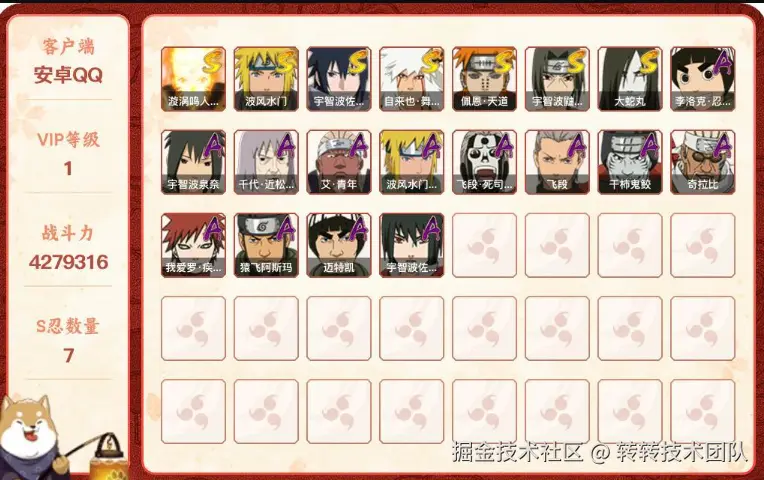
Task: Select the 干柿鬼鲛 ninja icon
Action: click(630, 162)
